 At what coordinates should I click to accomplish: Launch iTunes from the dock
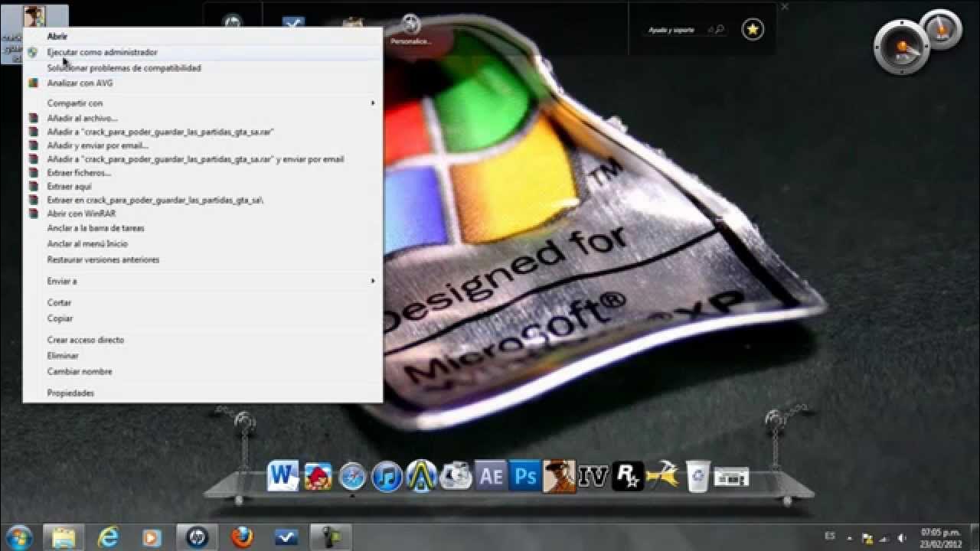387,477
